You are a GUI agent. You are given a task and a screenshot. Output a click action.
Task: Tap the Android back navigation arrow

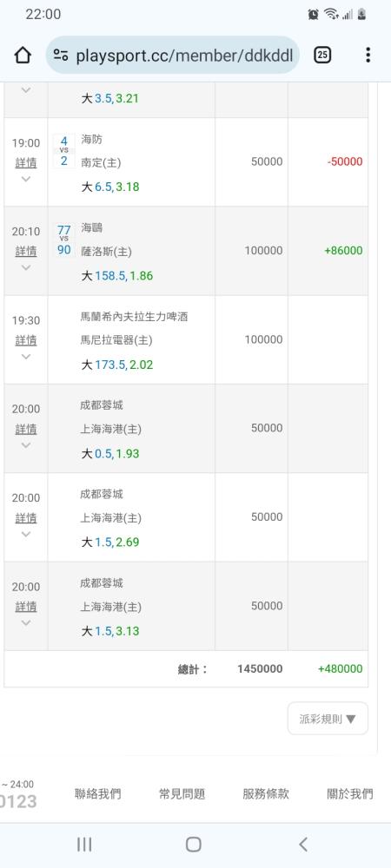point(303,845)
